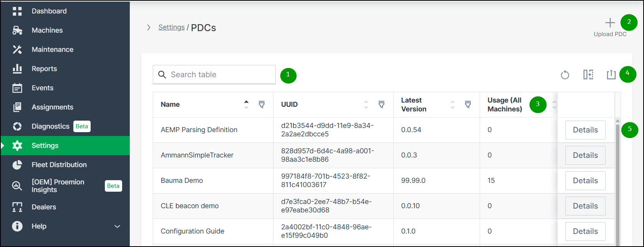Image resolution: width=644 pixels, height=247 pixels.
Task: Open filter for the UUID column
Action: 381,104
